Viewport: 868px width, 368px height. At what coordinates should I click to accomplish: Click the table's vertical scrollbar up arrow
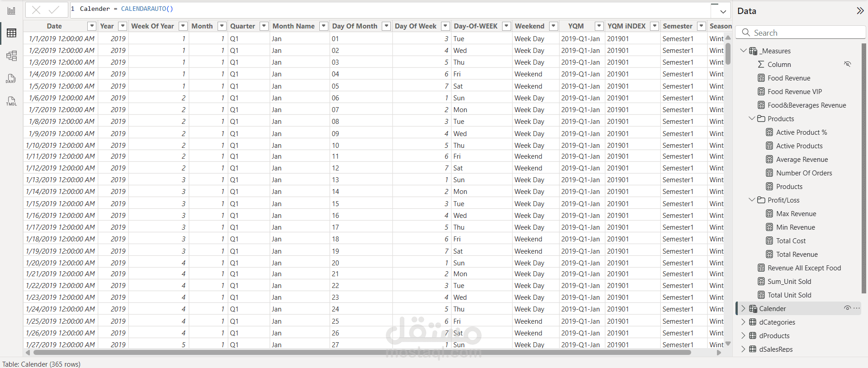click(728, 38)
